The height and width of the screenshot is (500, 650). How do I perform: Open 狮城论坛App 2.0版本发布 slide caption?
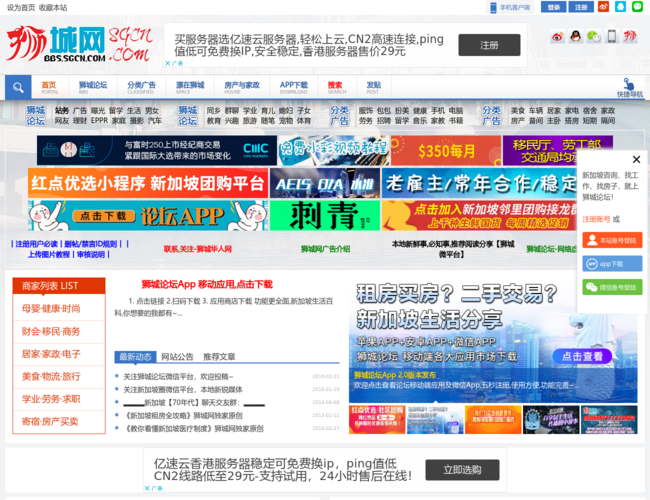(x=395, y=375)
